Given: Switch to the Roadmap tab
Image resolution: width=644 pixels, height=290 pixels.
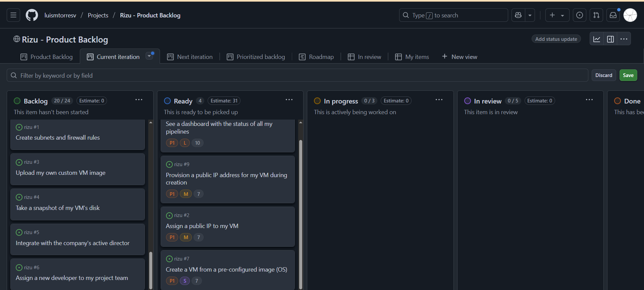Looking at the screenshot, I should (x=316, y=57).
